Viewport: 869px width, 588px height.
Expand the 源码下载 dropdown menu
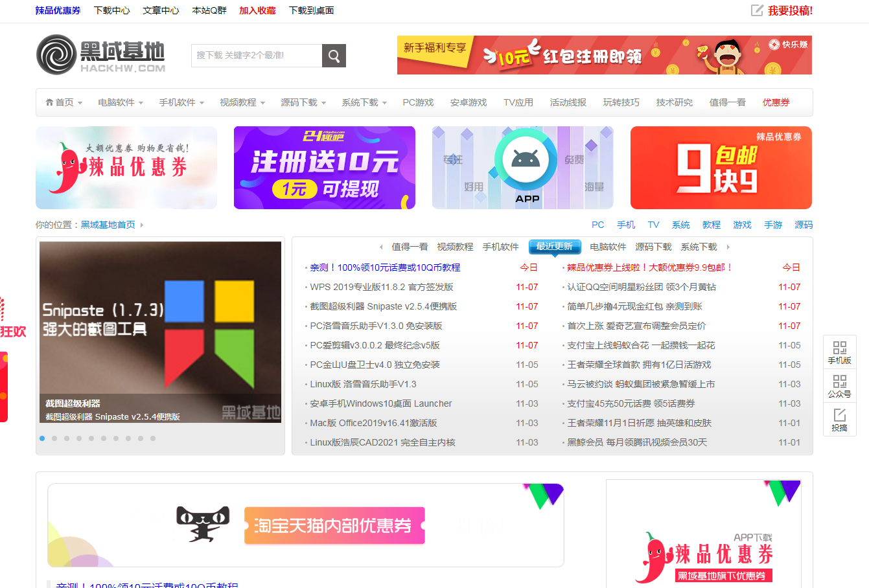coord(303,102)
